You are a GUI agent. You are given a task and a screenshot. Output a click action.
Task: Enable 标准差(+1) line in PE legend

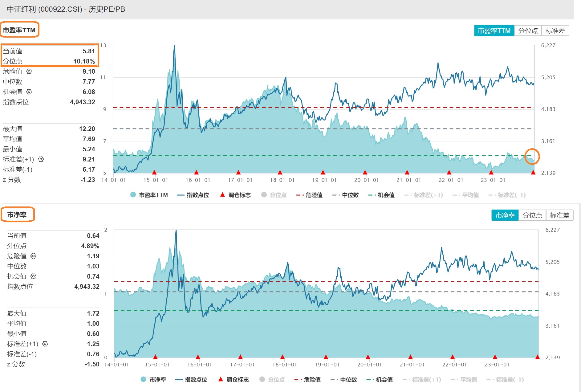(x=424, y=195)
